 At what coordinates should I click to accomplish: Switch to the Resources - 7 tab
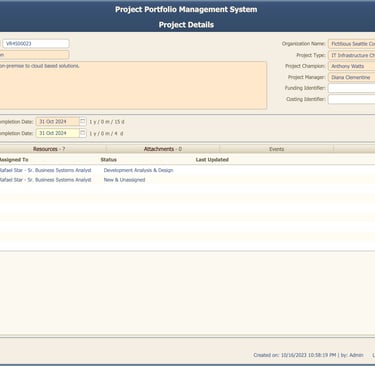point(49,149)
